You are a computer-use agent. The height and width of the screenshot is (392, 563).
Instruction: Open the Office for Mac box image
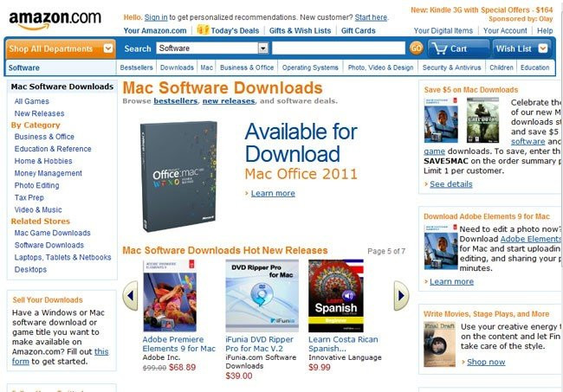click(x=178, y=177)
